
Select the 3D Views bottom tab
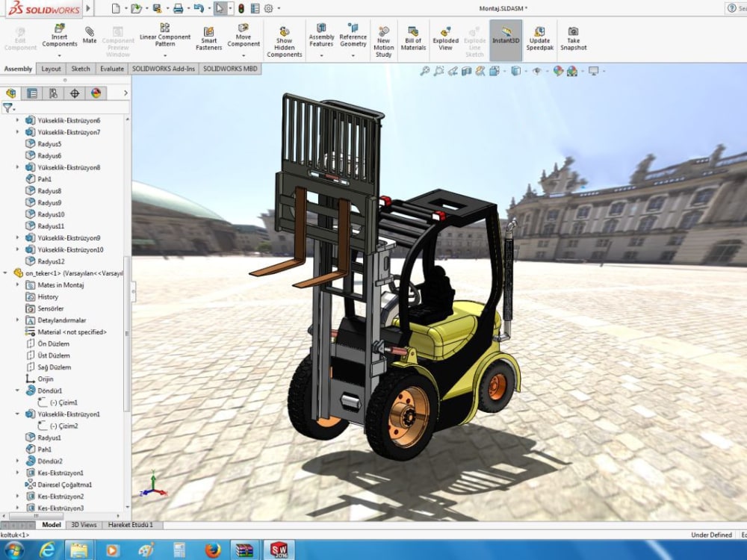84,525
